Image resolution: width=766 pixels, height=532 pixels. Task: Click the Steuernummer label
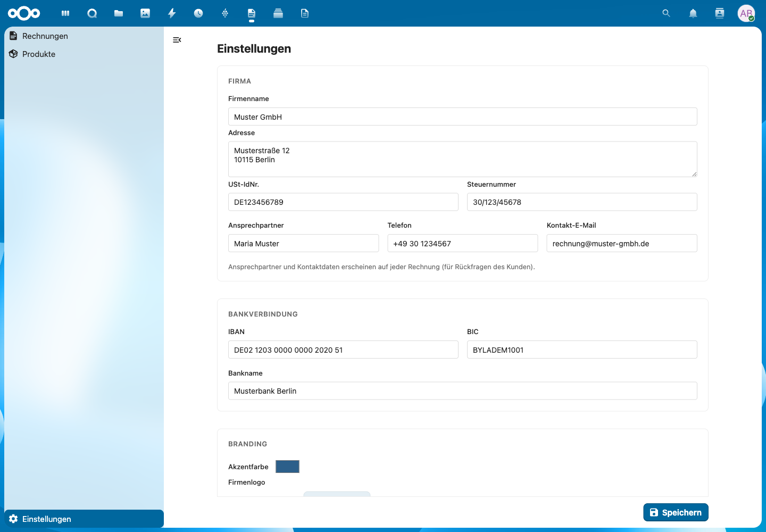pyautogui.click(x=492, y=185)
